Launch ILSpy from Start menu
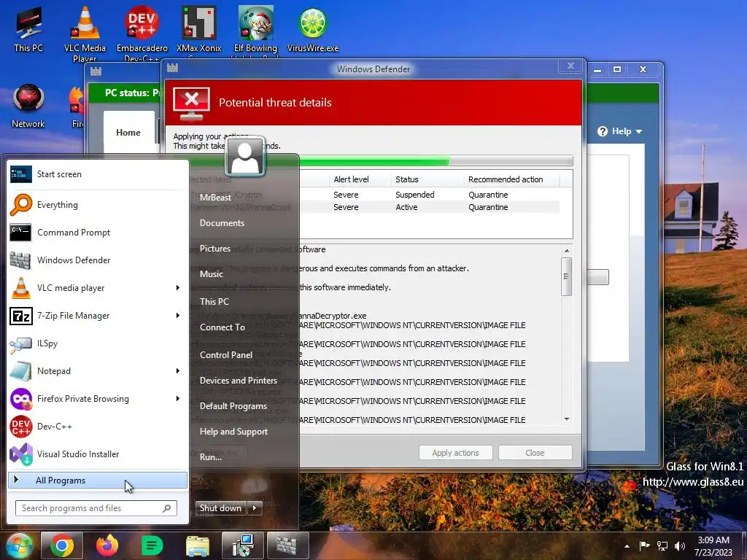 (x=98, y=343)
